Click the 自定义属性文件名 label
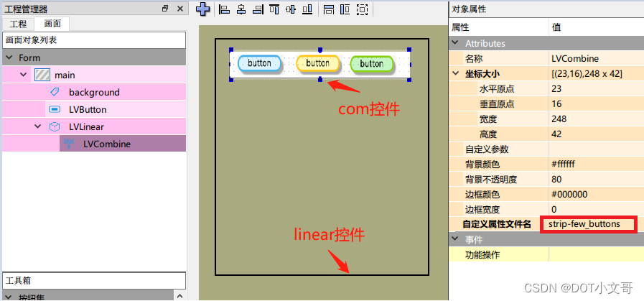The image size is (644, 301). (x=497, y=224)
